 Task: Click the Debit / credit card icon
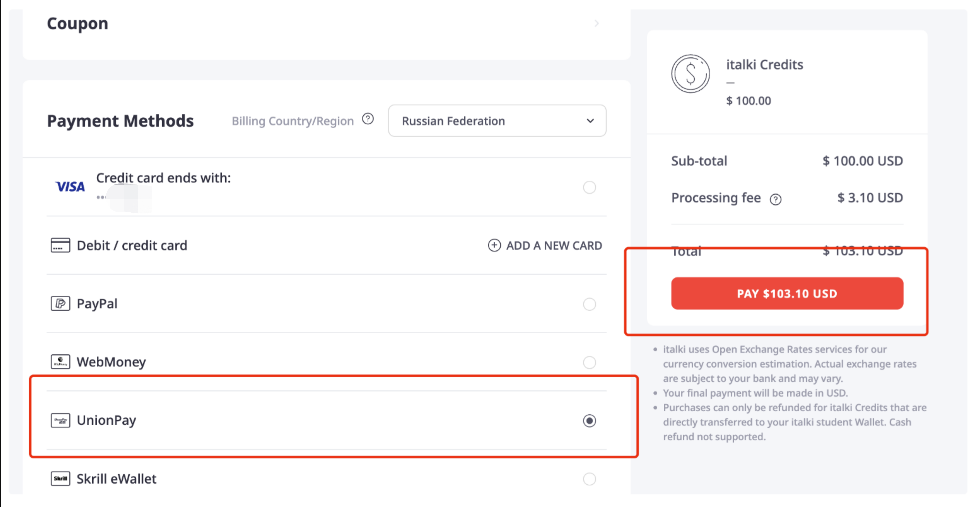tap(60, 245)
